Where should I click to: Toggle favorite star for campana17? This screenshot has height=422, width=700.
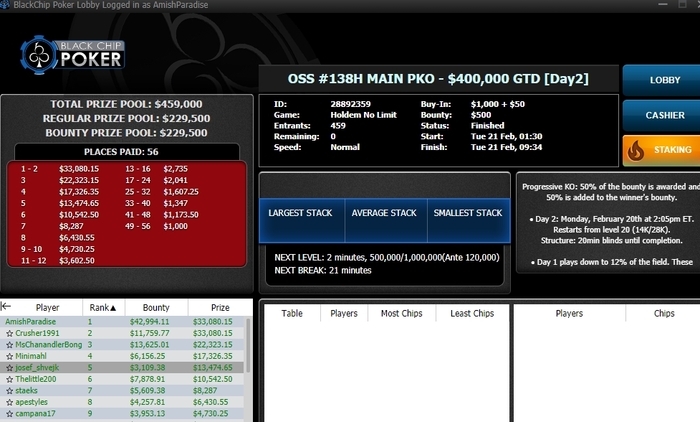pos(9,414)
